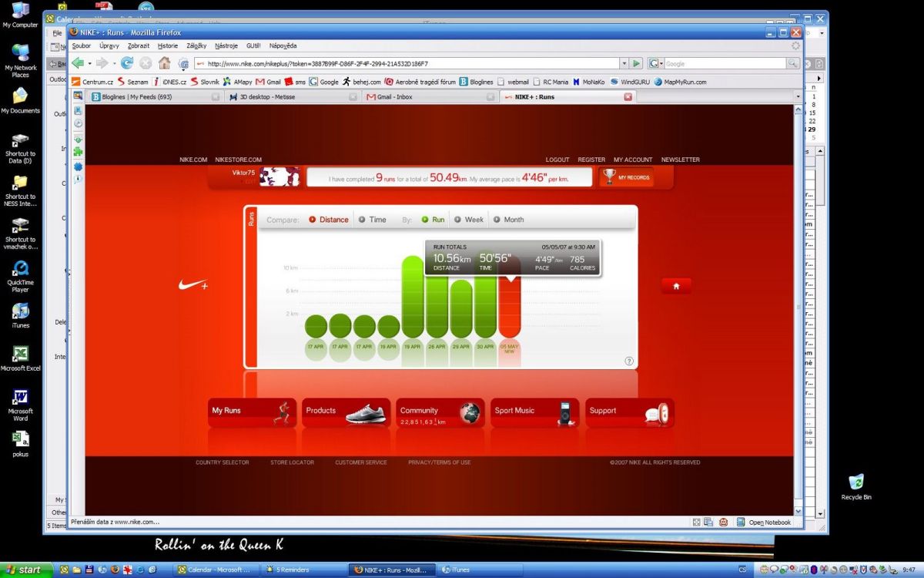Click the search magnifier in the Google box

(792, 63)
